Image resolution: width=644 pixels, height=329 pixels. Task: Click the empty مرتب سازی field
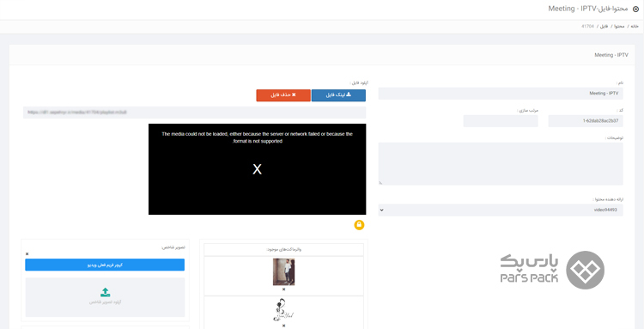pos(501,121)
